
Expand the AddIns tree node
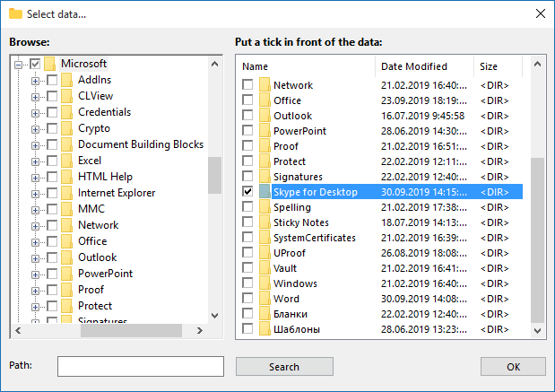click(x=35, y=81)
